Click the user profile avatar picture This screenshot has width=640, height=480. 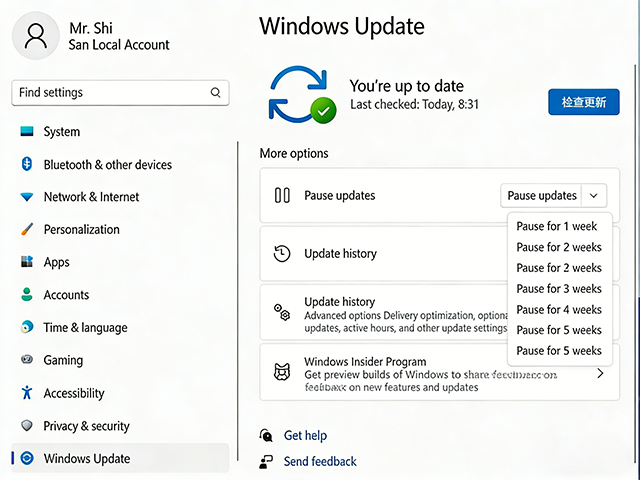(36, 37)
